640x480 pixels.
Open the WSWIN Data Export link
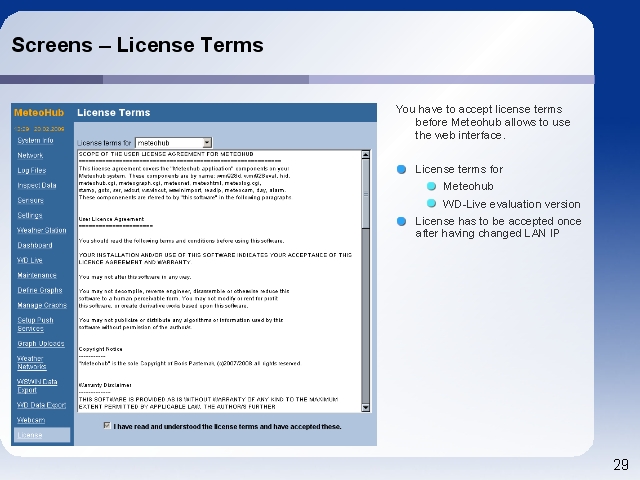(x=37, y=386)
